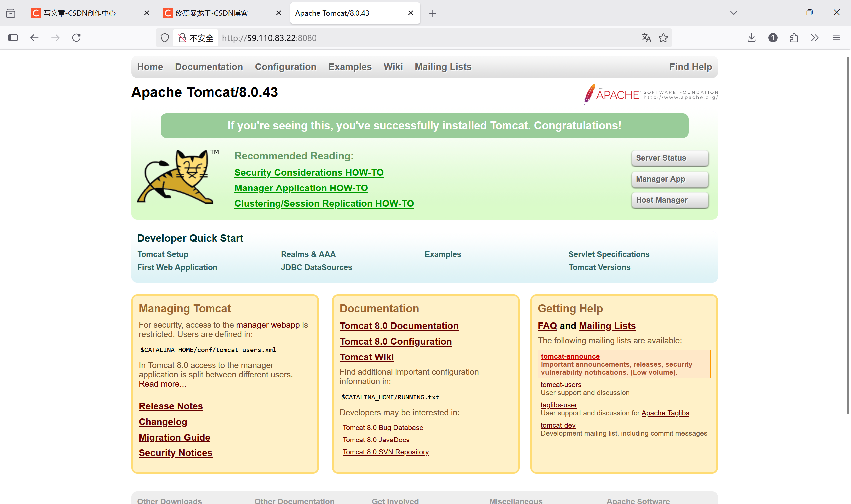The width and height of the screenshot is (851, 504).
Task: Click the shield tracking protection icon
Action: tap(165, 38)
